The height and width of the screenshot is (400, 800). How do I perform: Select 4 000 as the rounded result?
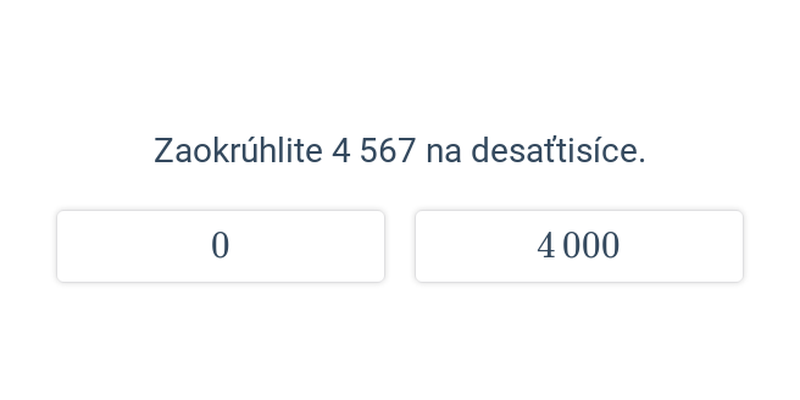point(579,246)
